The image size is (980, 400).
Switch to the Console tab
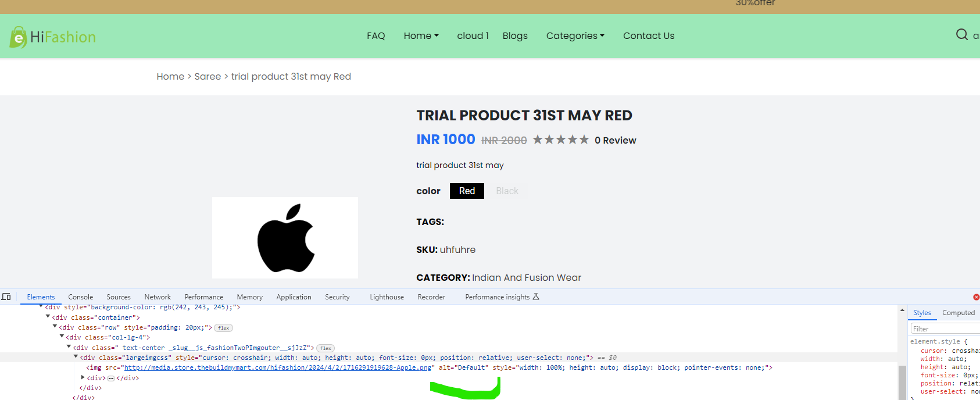click(x=80, y=297)
